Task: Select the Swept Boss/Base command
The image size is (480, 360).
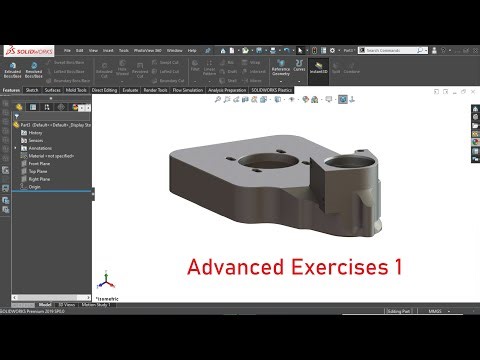Action: tap(65, 62)
